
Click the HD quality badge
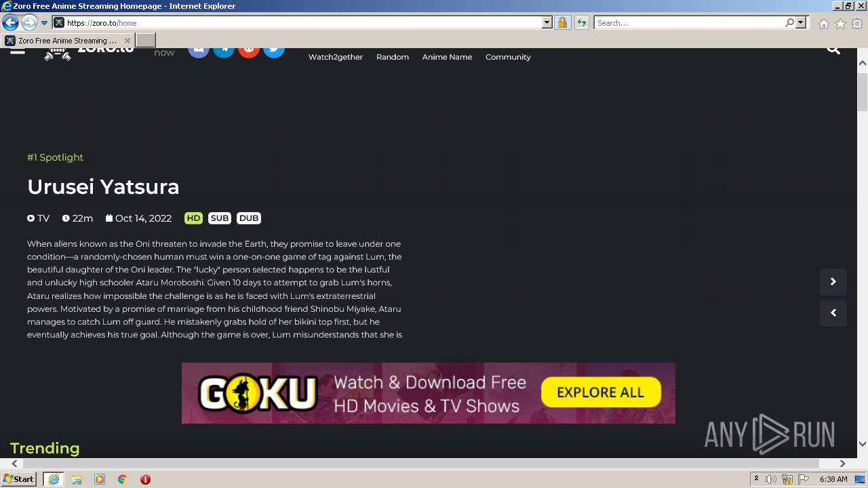pyautogui.click(x=193, y=218)
